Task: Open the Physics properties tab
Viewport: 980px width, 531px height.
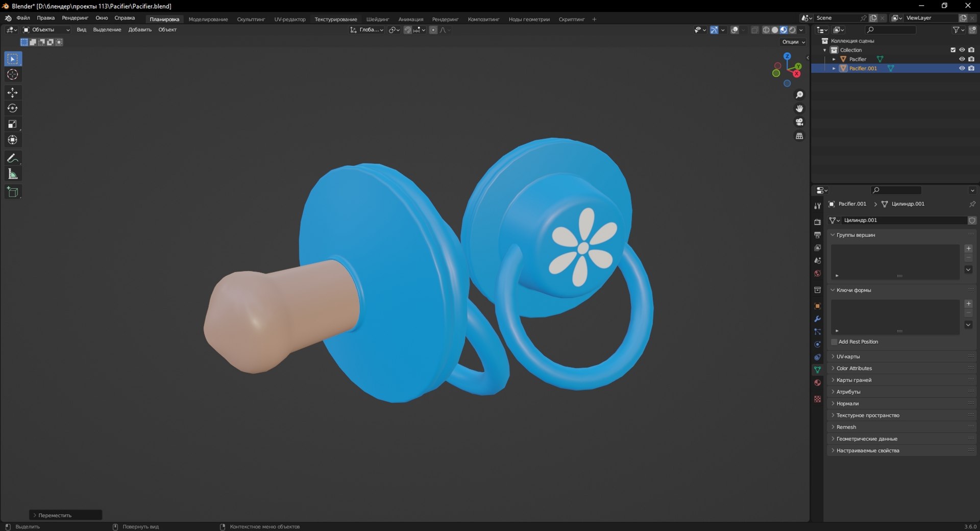Action: tap(817, 344)
